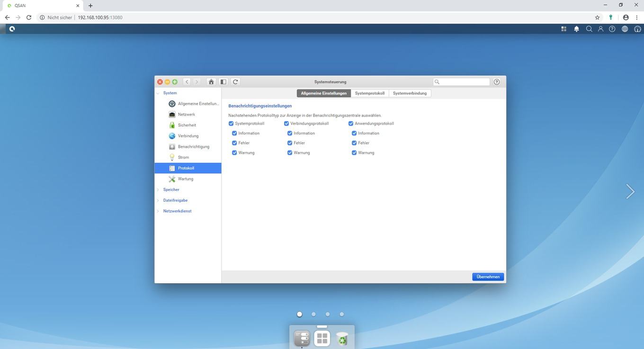This screenshot has width=644, height=349.
Task: Uncheck Warnung under Anwendungsprotokoll
Action: (354, 153)
